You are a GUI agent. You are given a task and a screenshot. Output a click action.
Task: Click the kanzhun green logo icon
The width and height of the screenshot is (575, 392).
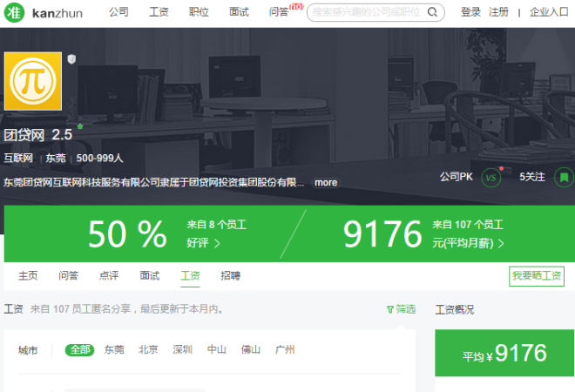[14, 12]
